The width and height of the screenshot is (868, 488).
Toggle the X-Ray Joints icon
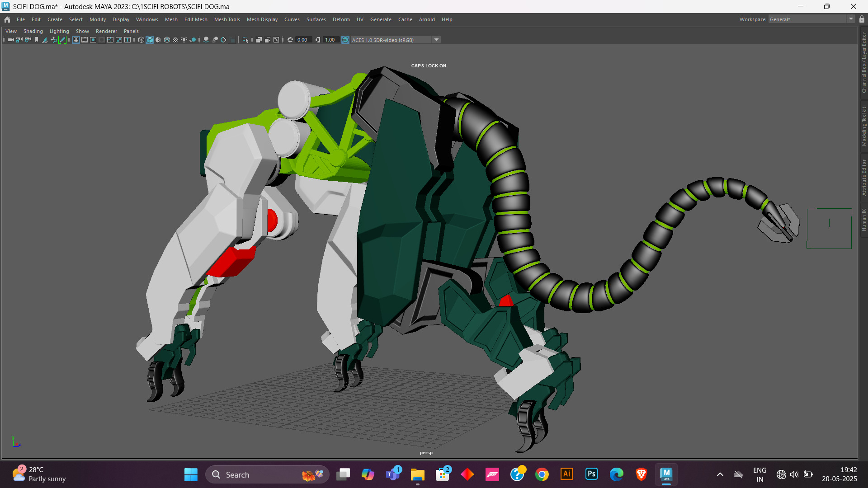click(276, 40)
